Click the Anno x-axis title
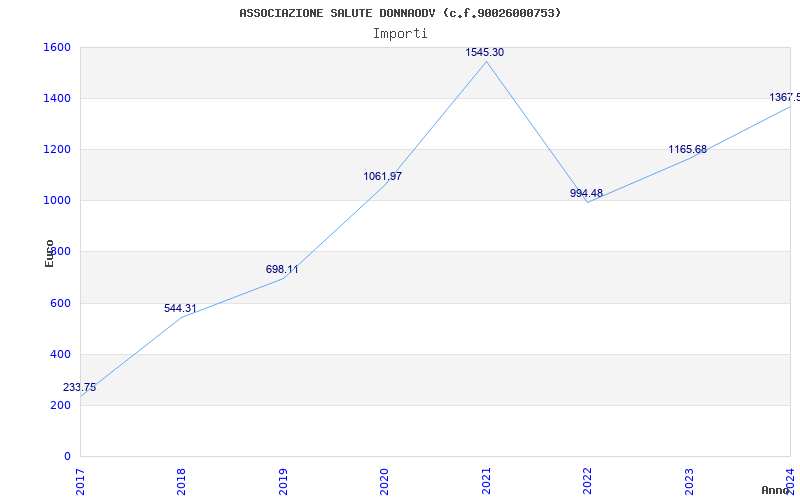Viewport: 800px width, 500px height. click(x=775, y=490)
